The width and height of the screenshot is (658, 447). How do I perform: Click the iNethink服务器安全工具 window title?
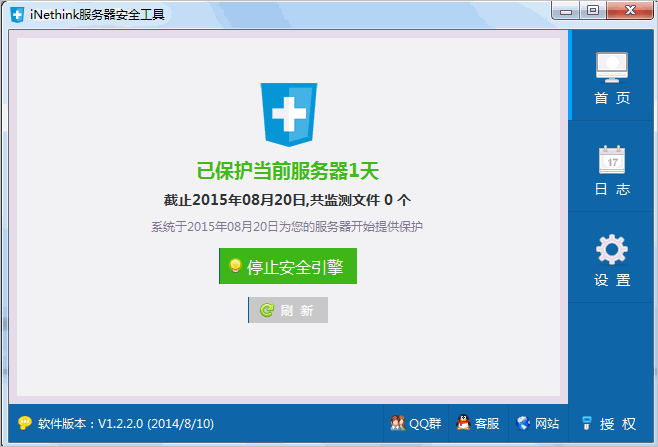pyautogui.click(x=97, y=15)
